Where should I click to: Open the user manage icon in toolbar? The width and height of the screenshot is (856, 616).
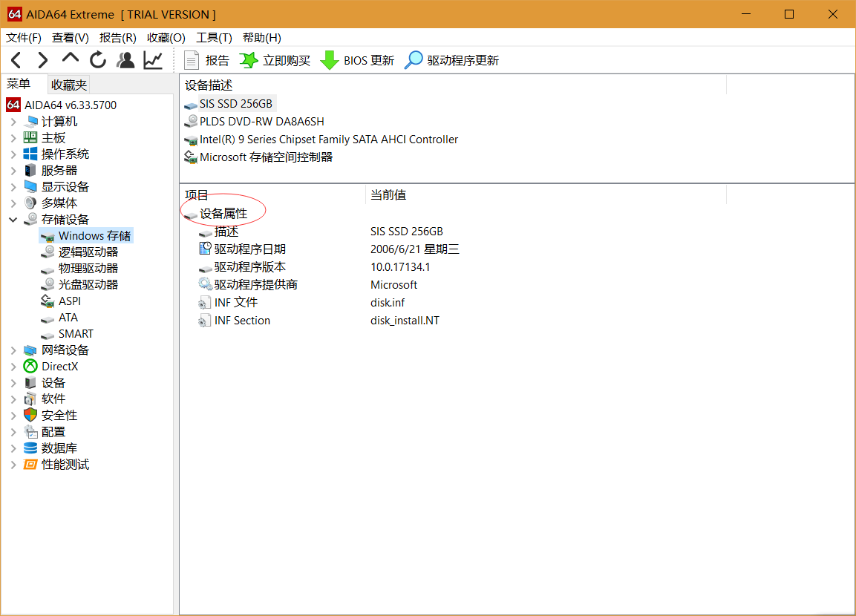pos(126,60)
